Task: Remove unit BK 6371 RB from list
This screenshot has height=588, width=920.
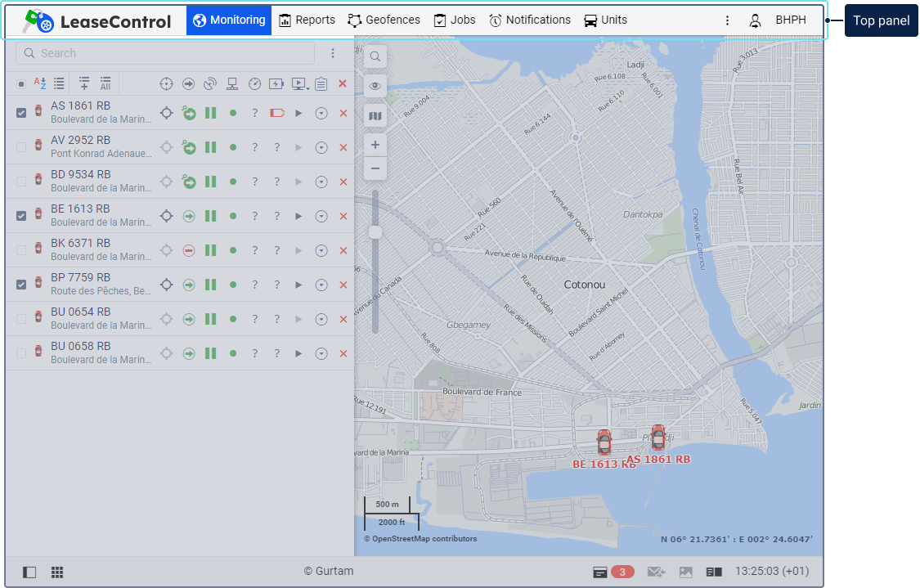Action: (x=343, y=250)
